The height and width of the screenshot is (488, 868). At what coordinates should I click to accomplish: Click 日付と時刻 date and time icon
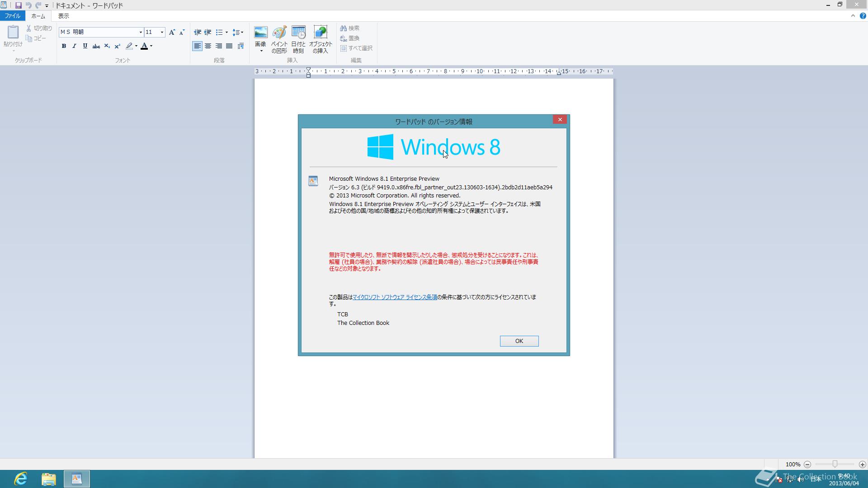(298, 39)
